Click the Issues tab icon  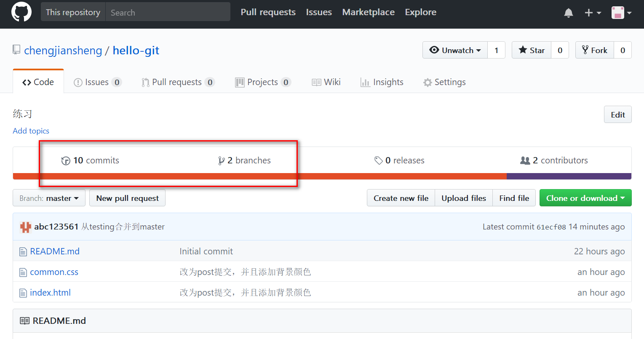pos(78,83)
